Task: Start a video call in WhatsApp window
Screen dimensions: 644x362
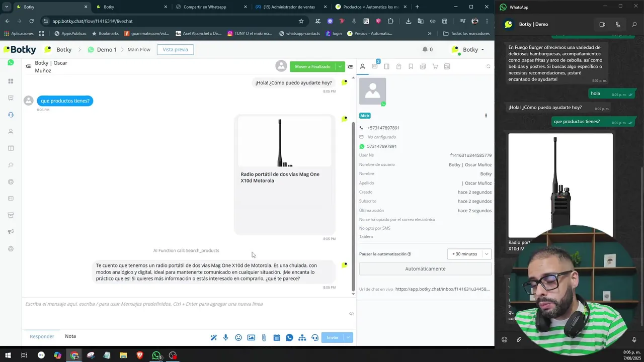Action: [602, 24]
